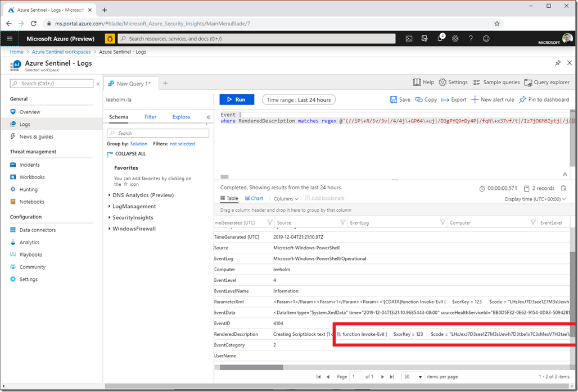Filter the Source column via funnel icon
Image resolution: width=578 pixels, height=392 pixels.
point(342,222)
